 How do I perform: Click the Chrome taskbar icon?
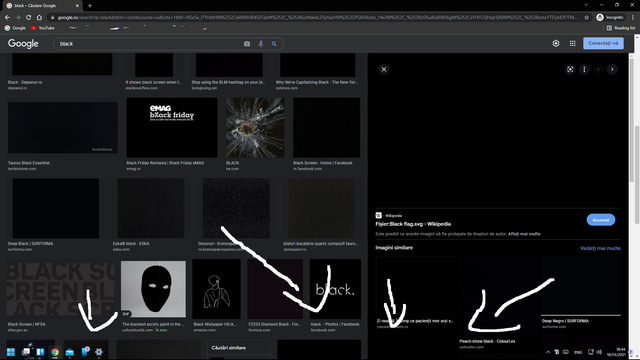click(x=55, y=352)
